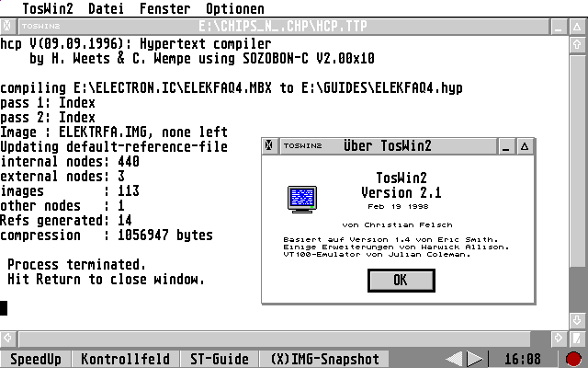Open the TosWin2 menu

coord(47,8)
